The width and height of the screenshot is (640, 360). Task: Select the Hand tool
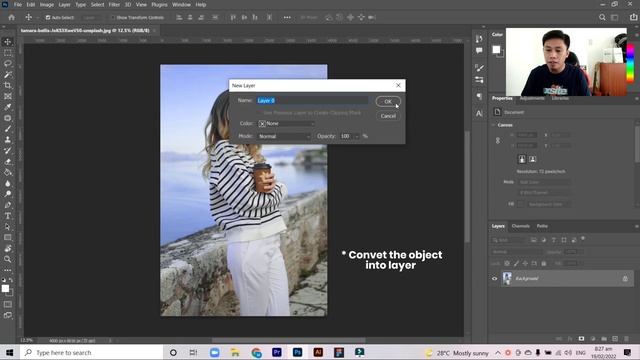click(8, 248)
